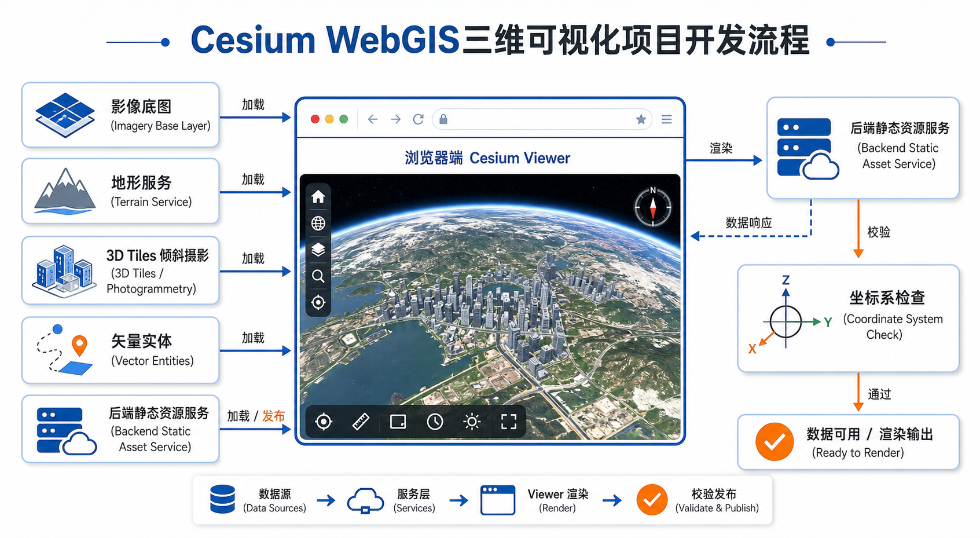Click the 地形服务 heading text
This screenshot has height=538, width=980.
141,182
